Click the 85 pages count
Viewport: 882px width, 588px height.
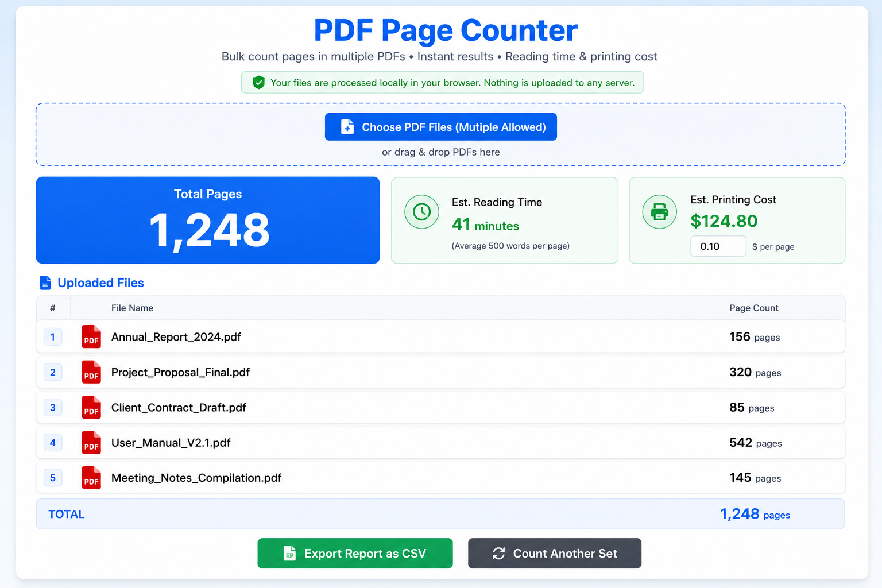click(752, 408)
